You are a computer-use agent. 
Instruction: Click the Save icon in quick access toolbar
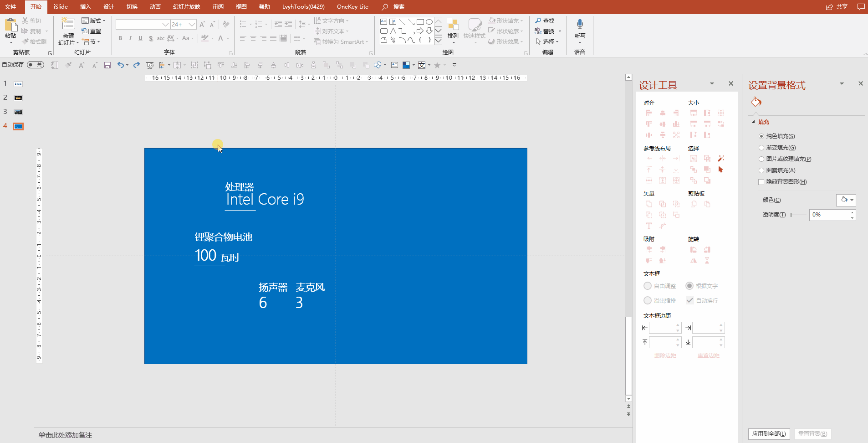point(107,65)
